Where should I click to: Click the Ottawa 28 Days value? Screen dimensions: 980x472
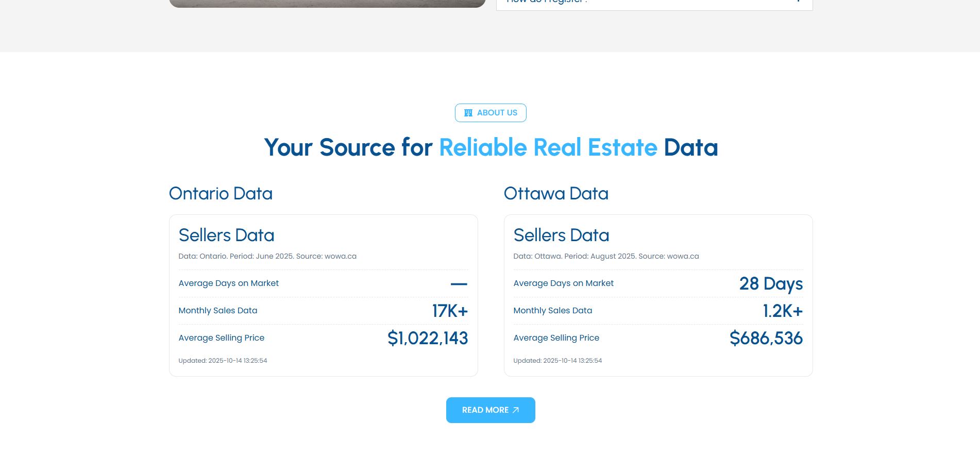click(x=771, y=284)
